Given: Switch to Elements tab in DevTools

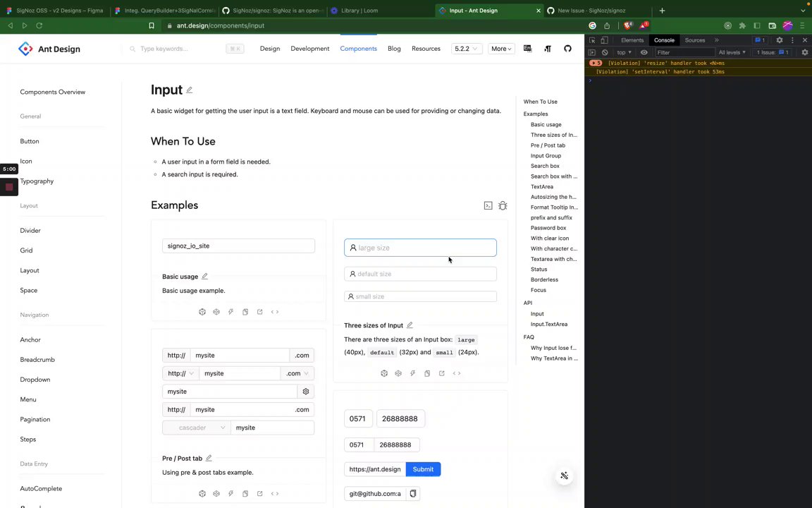Looking at the screenshot, I should [x=632, y=40].
